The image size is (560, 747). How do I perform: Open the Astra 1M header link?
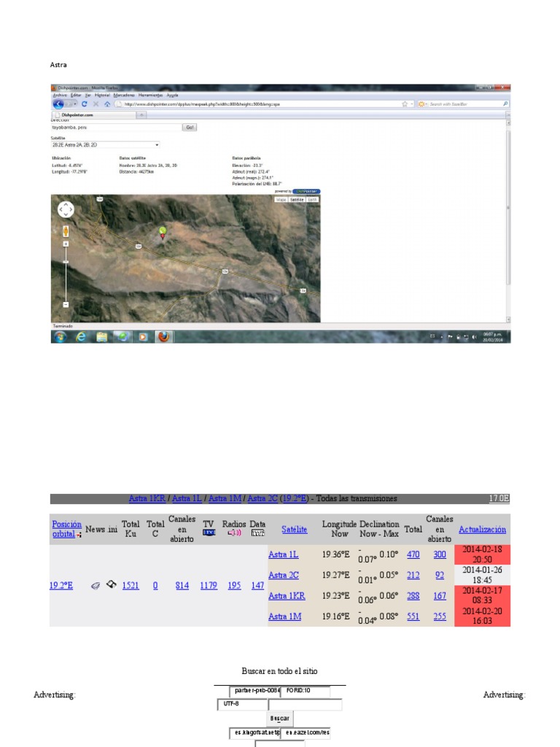(225, 498)
